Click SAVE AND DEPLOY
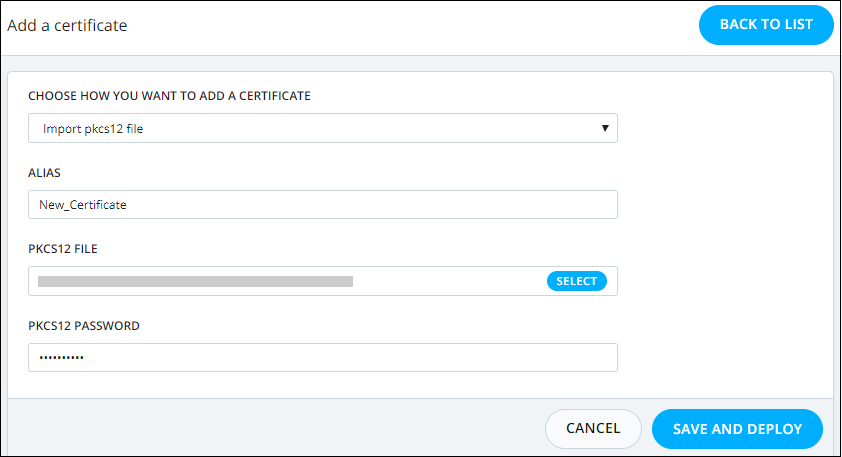842x457 pixels. click(x=737, y=429)
